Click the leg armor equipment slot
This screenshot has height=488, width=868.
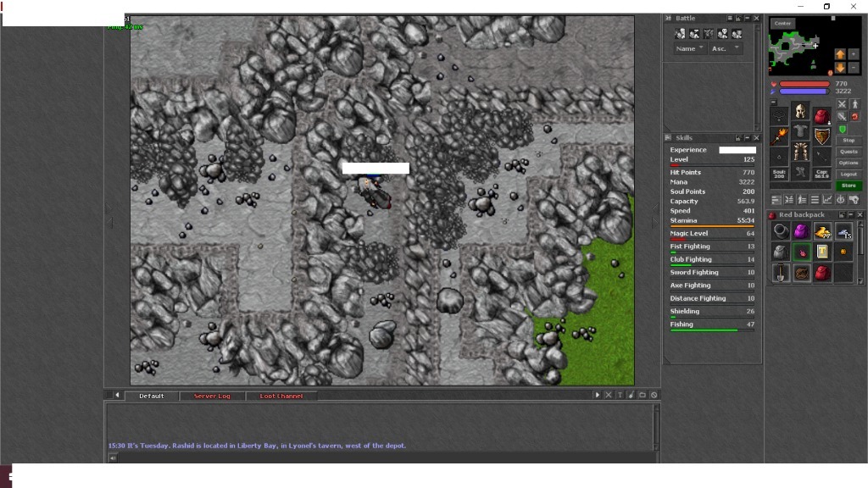[800, 151]
